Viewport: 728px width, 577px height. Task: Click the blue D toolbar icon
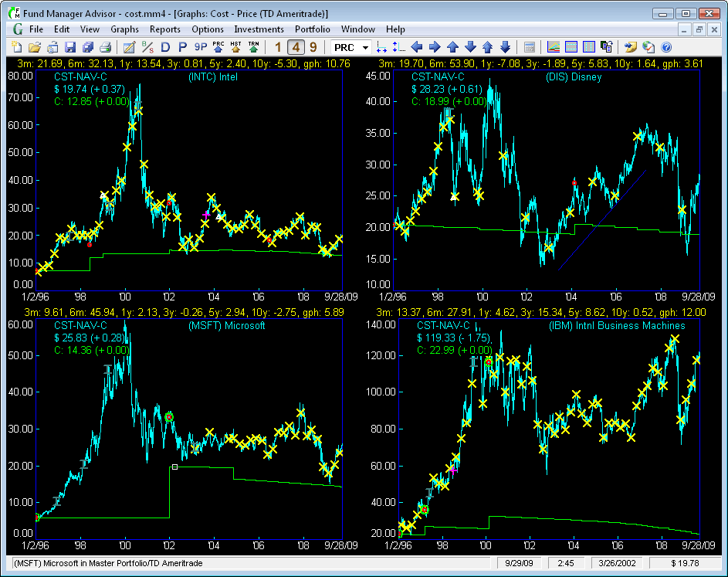pyautogui.click(x=165, y=47)
